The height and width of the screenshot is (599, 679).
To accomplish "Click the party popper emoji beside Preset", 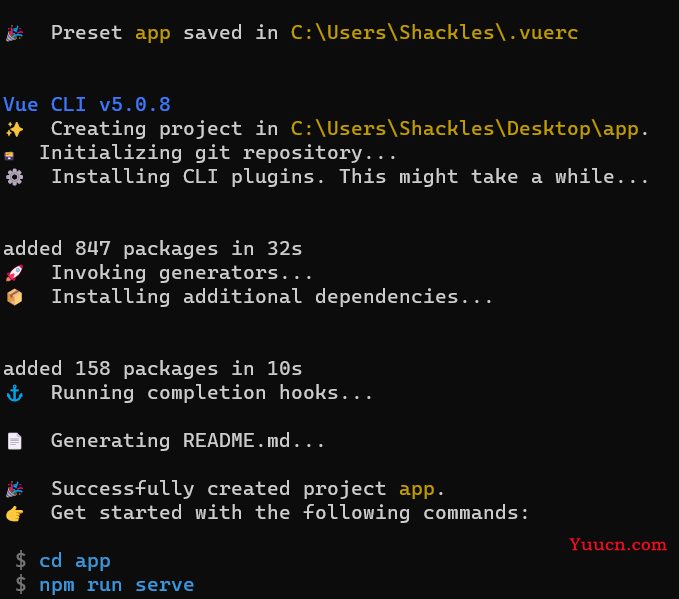I will pyautogui.click(x=14, y=33).
